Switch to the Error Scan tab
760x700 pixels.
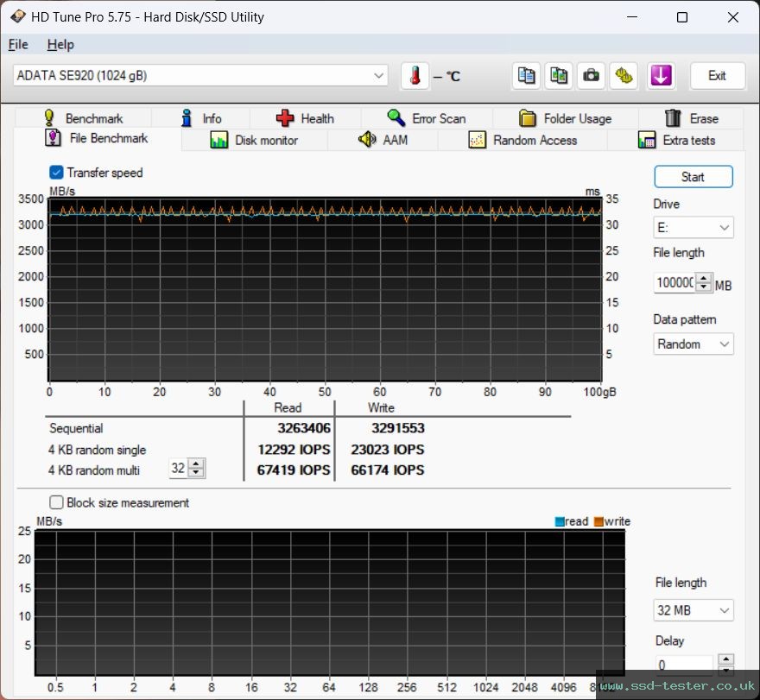[x=427, y=118]
